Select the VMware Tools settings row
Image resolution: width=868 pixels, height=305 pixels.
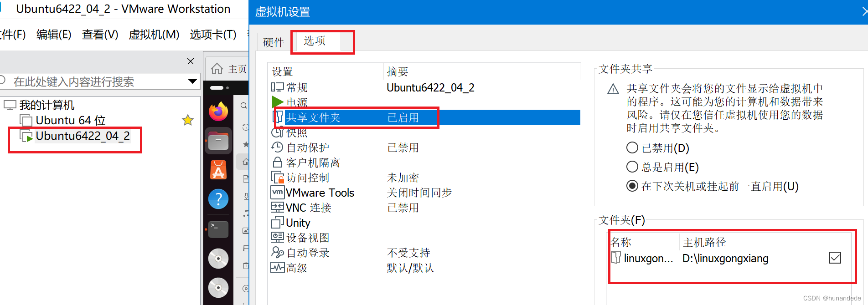click(425, 193)
